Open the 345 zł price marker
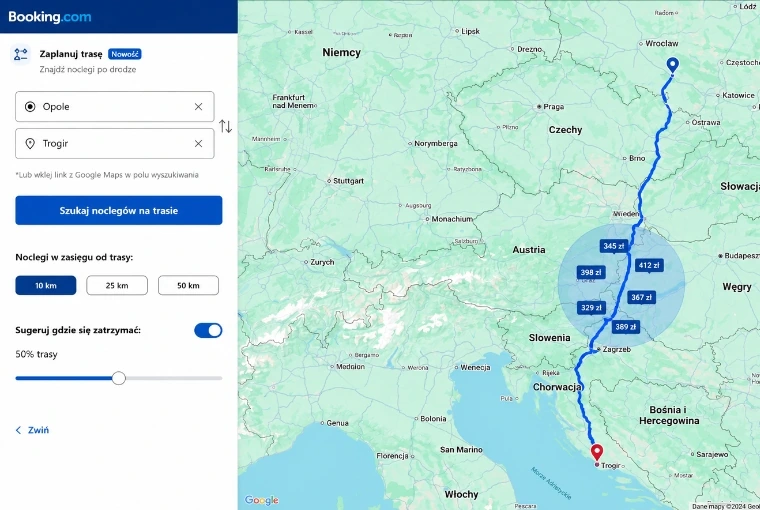 click(614, 246)
